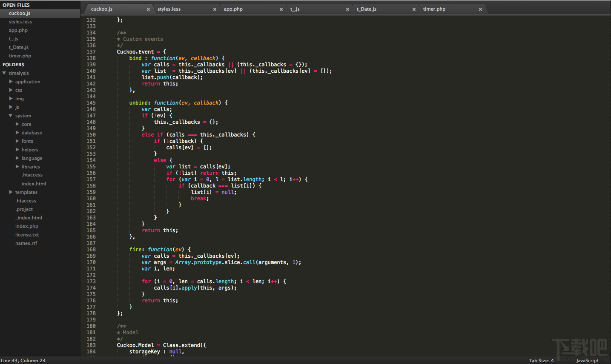Expand the css folder
The height and width of the screenshot is (364, 611).
(x=11, y=90)
